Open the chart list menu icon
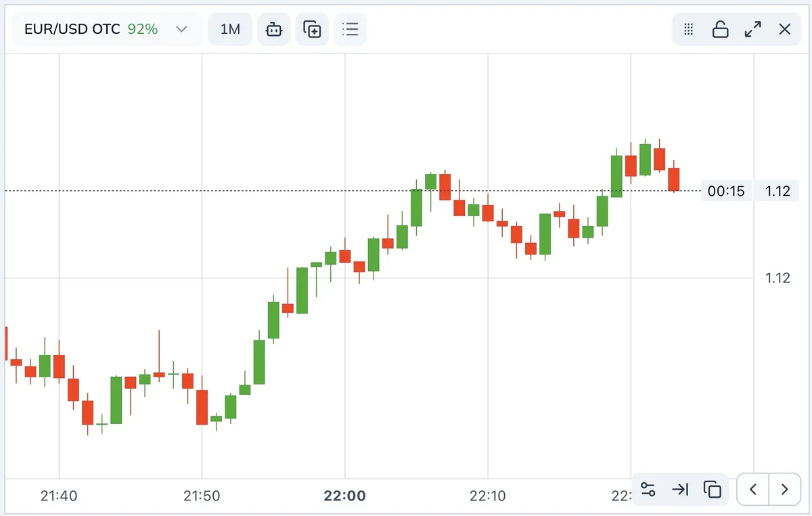Image resolution: width=812 pixels, height=516 pixels. [x=350, y=29]
